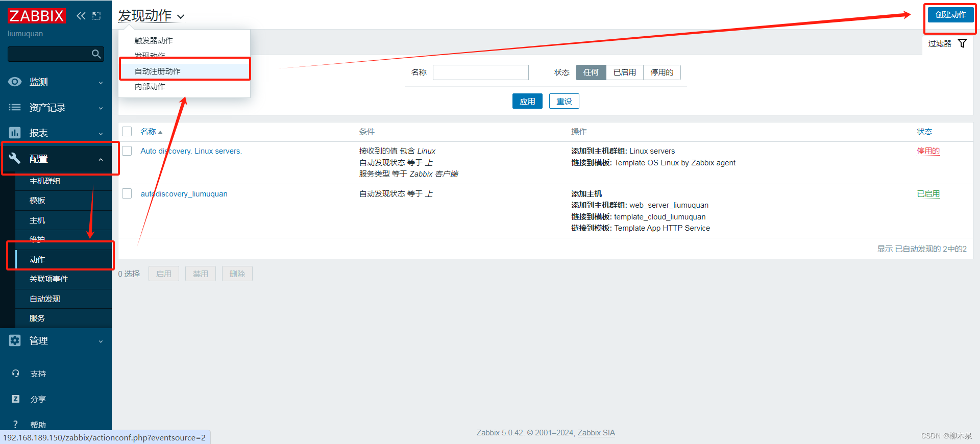Viewport: 980px width, 444px height.
Task: Expand the 管理 menu chevron
Action: pos(101,341)
